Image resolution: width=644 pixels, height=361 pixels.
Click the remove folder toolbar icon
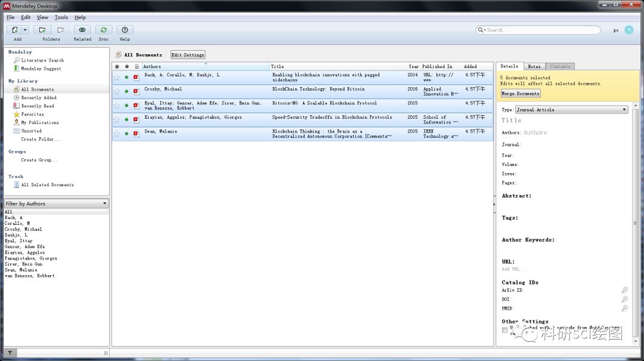tap(60, 30)
